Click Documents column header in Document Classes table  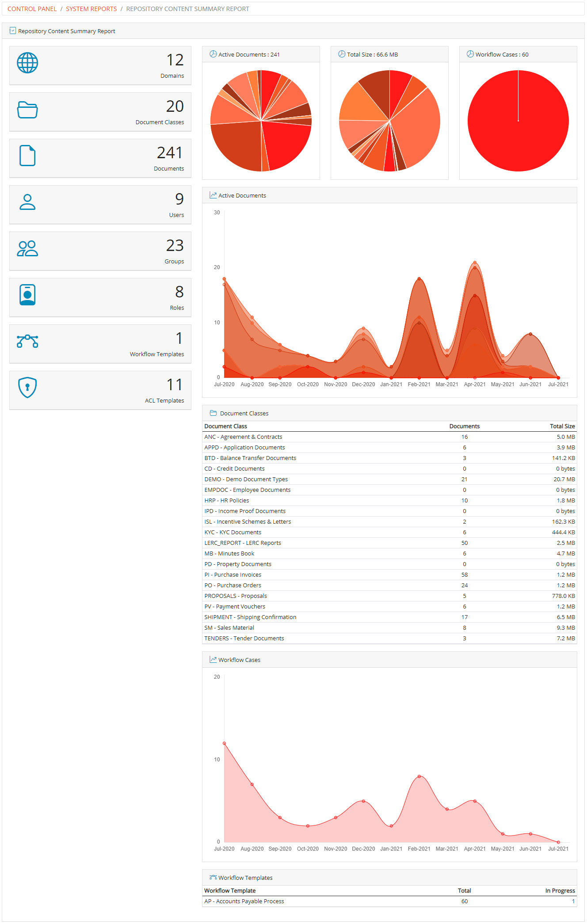[x=464, y=426]
